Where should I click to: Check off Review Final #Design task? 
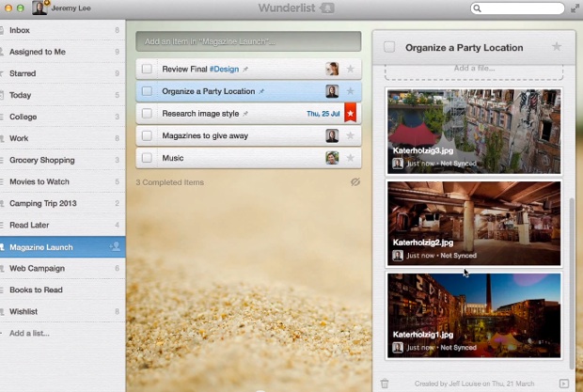click(x=147, y=69)
